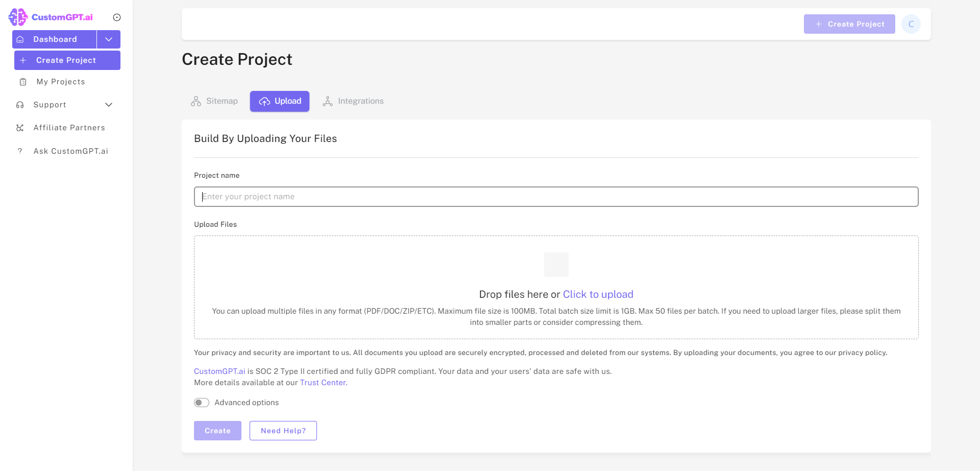The image size is (980, 471).
Task: Select the Upload tab
Action: pos(280,101)
